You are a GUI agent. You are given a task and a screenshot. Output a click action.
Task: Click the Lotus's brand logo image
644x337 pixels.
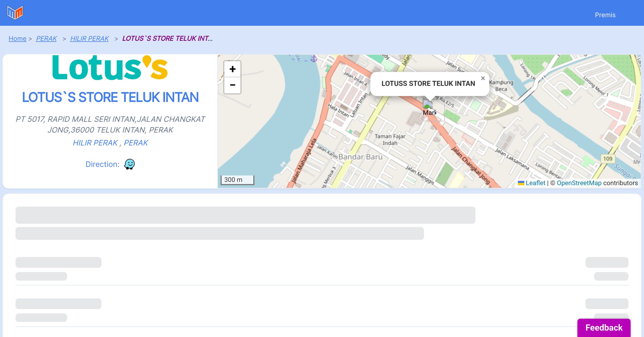tap(110, 68)
